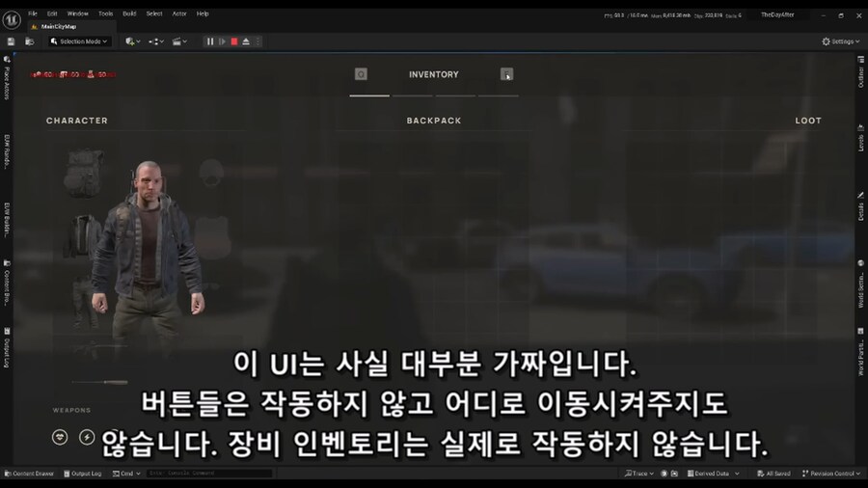Open the Build menu
Image resolution: width=868 pixels, height=488 pixels.
pyautogui.click(x=129, y=14)
